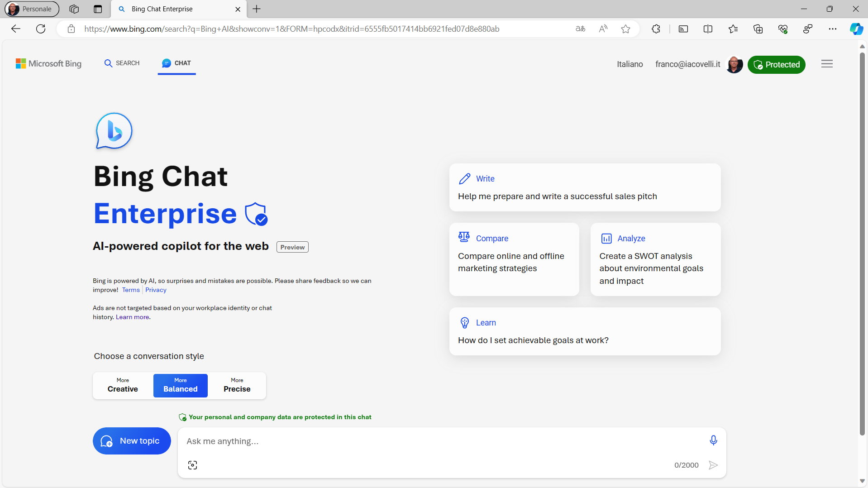
Task: Reload the page with refresh icon
Action: 41,29
